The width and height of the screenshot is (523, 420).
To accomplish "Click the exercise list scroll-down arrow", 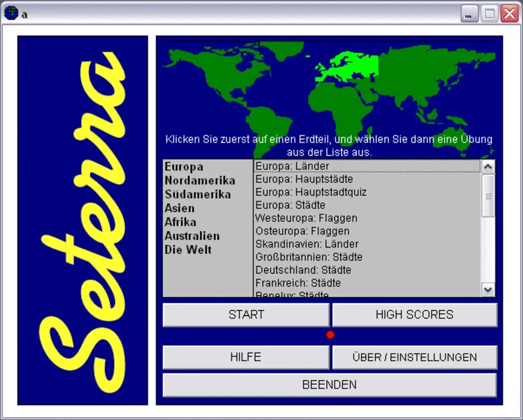I will pos(488,290).
